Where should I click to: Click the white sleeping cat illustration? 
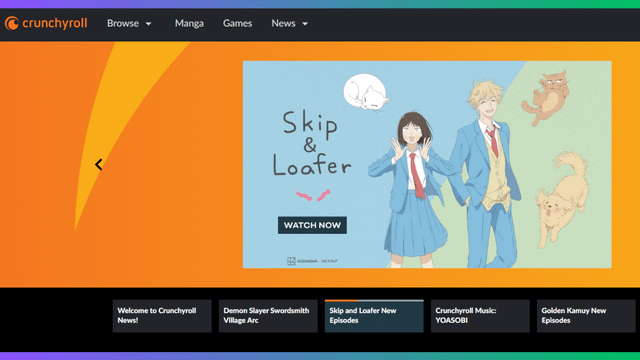click(x=366, y=92)
